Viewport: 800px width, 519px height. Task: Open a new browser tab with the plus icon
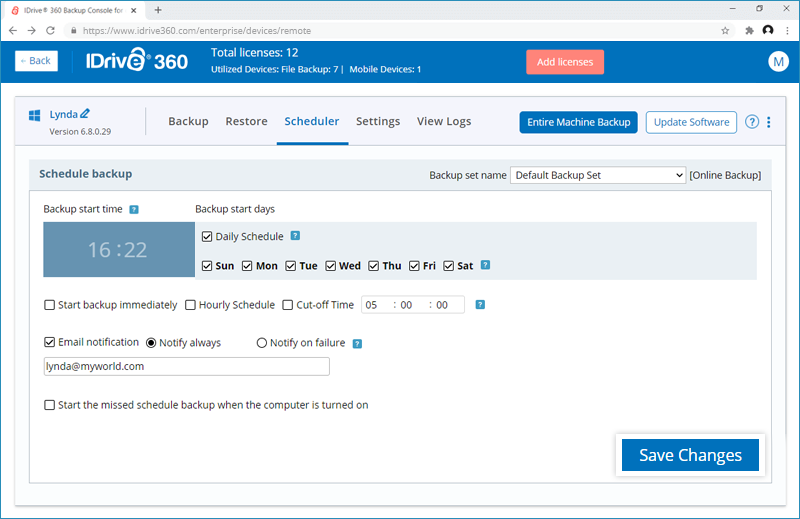[x=158, y=10]
